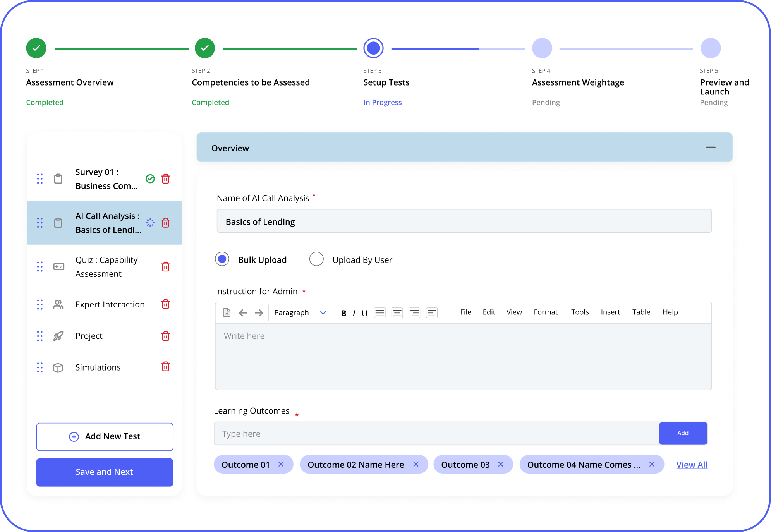Viewport: 771px width, 532px height.
Task: Click trash icon for Quiz Capability Assessment
Action: 166,266
